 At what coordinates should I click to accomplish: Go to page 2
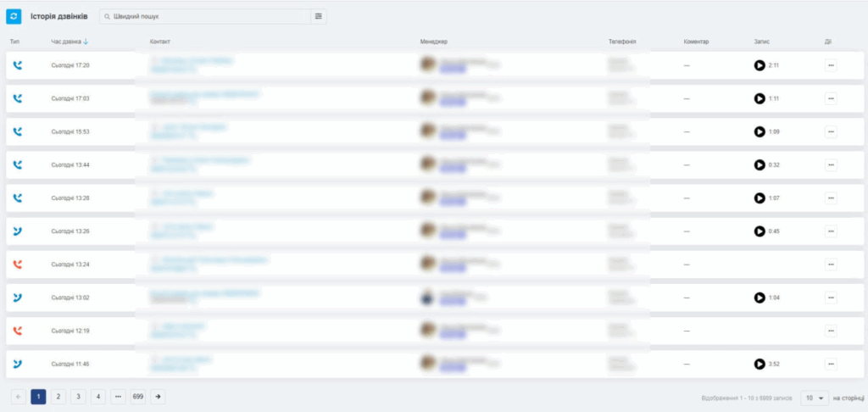click(58, 396)
